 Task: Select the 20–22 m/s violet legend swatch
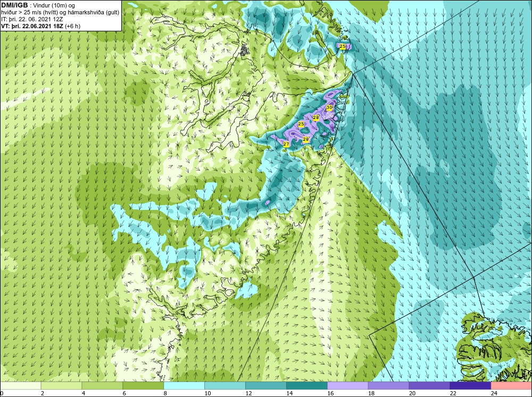pos(429,386)
